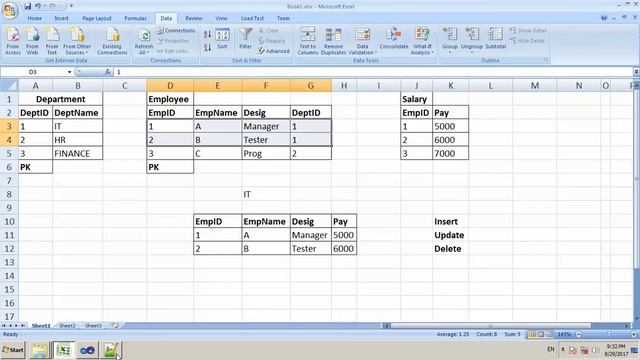Undo the last action
640x360 pixels.
(38, 6)
